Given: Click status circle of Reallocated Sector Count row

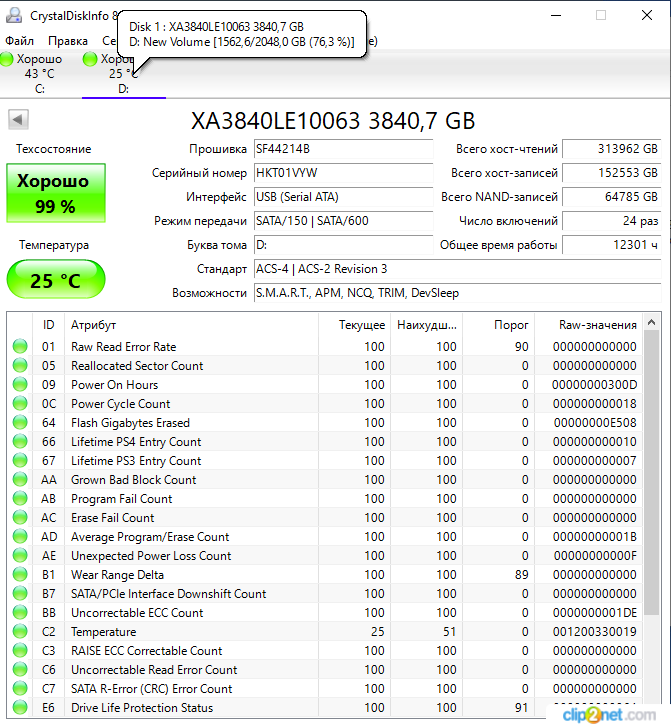Looking at the screenshot, I should click(x=20, y=365).
